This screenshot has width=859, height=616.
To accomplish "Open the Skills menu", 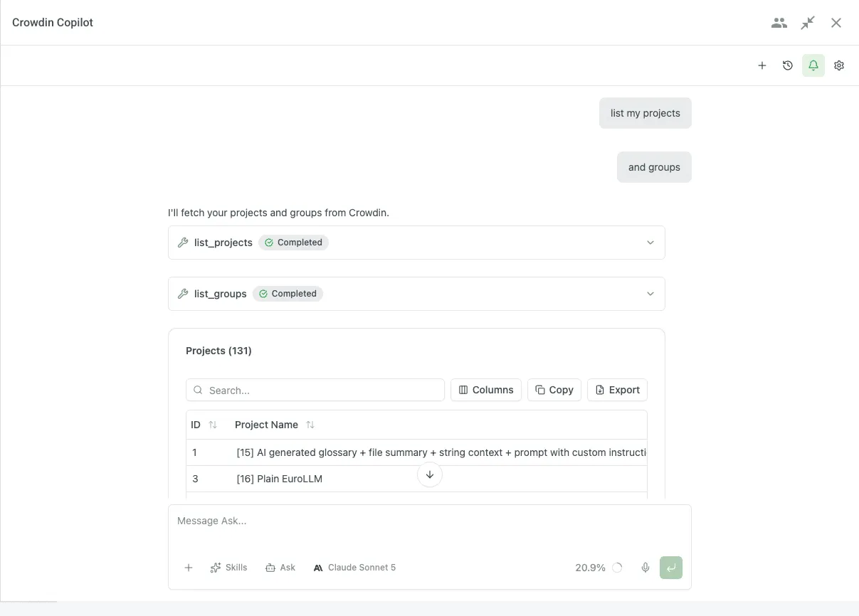I will (229, 568).
